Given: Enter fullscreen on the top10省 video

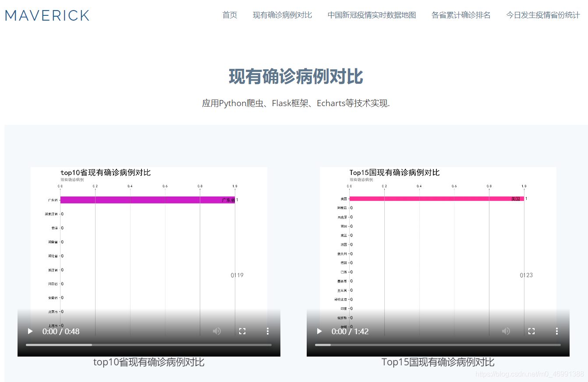Looking at the screenshot, I should 242,331.
